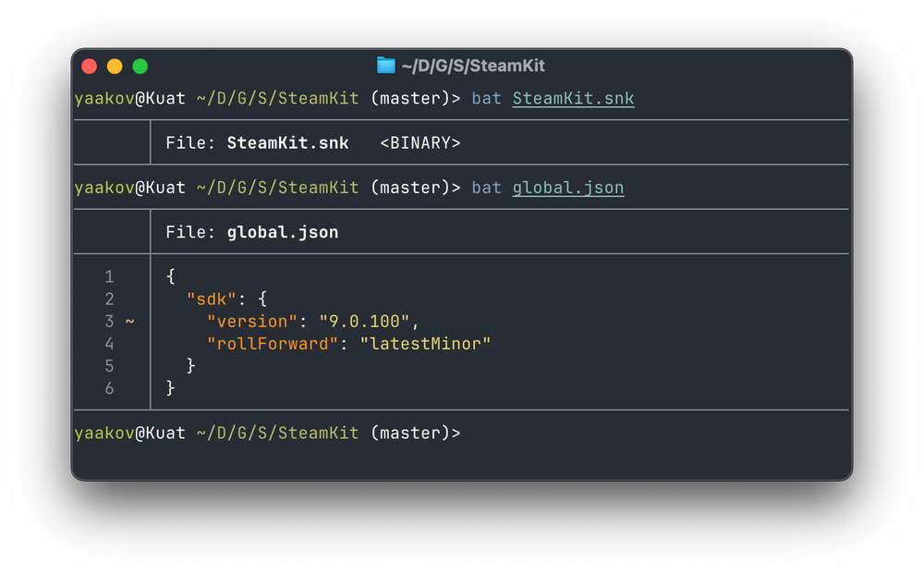Click the green zoom window button
Screen dimensions: 924x575
(140, 66)
